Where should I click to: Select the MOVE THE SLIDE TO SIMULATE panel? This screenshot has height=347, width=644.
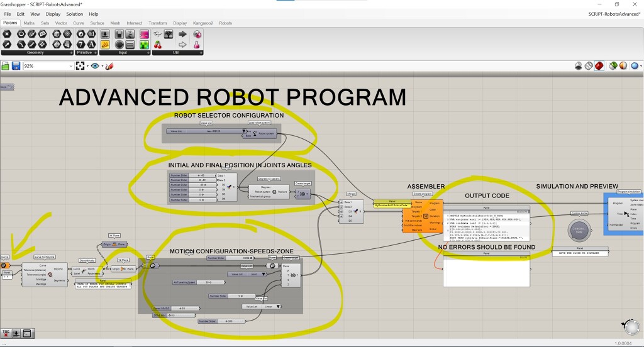(579, 253)
